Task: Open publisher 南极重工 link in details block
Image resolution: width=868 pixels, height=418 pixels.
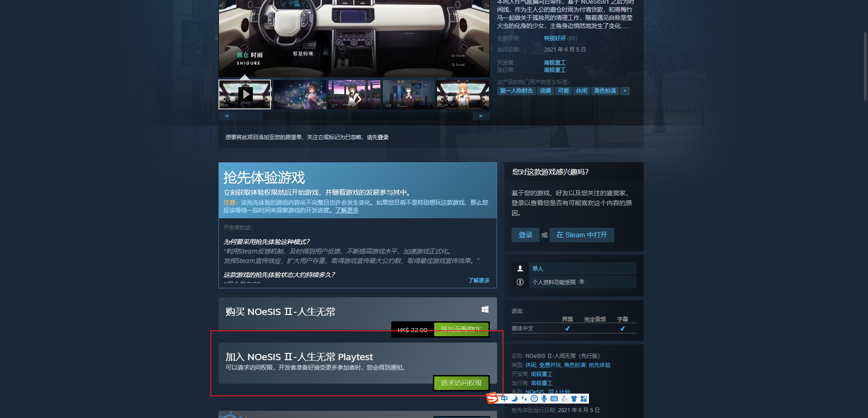Action: coord(542,383)
